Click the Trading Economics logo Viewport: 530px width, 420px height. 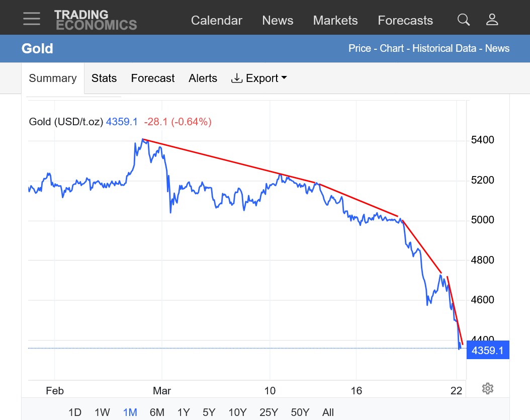95,20
